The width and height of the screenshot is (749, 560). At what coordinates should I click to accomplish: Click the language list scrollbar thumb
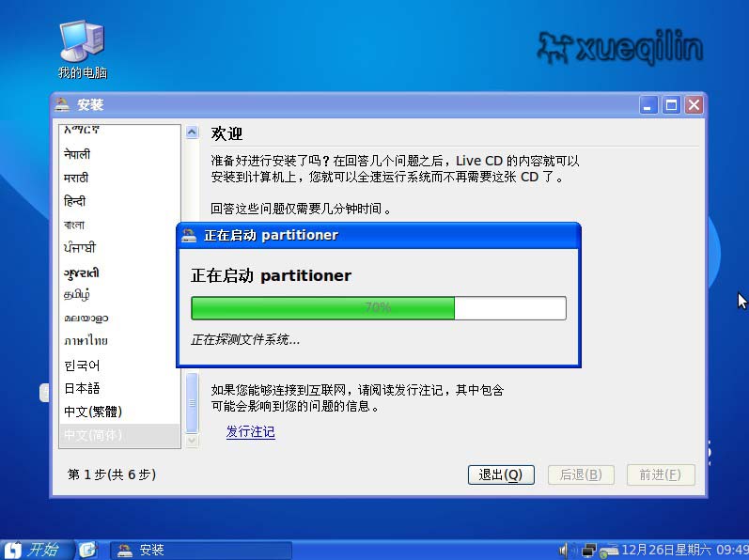[192, 403]
